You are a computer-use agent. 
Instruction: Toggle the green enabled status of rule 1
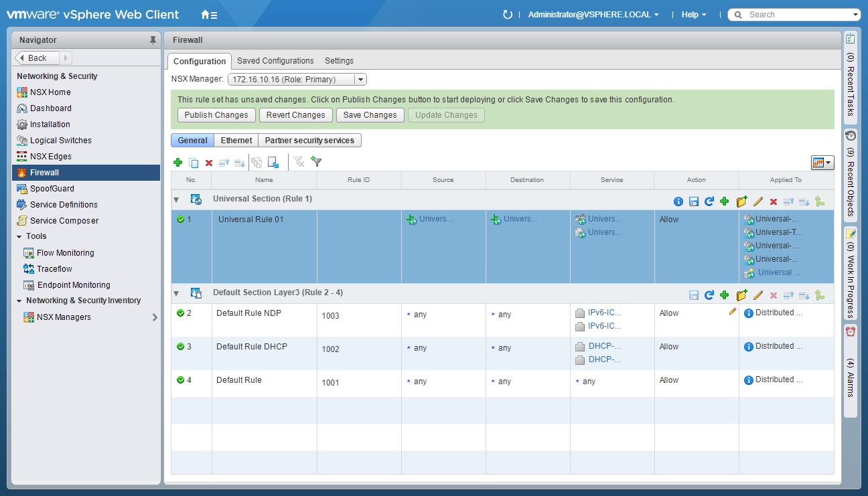(x=180, y=220)
